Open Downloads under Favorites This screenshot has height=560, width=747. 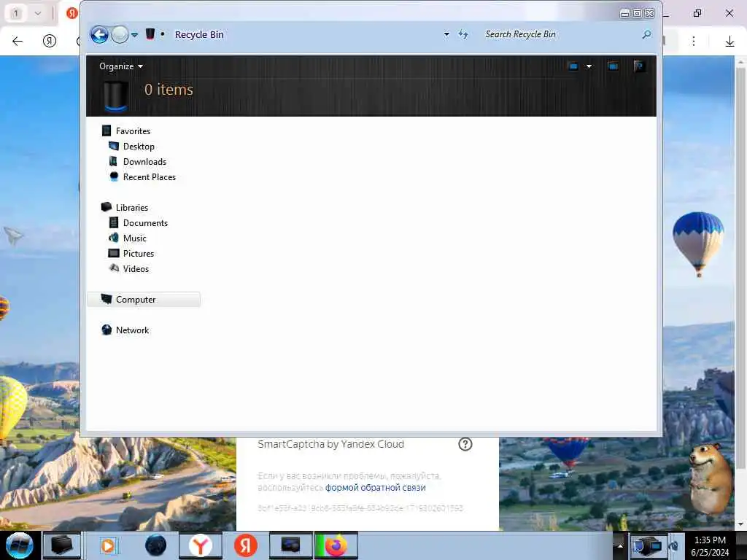(145, 161)
